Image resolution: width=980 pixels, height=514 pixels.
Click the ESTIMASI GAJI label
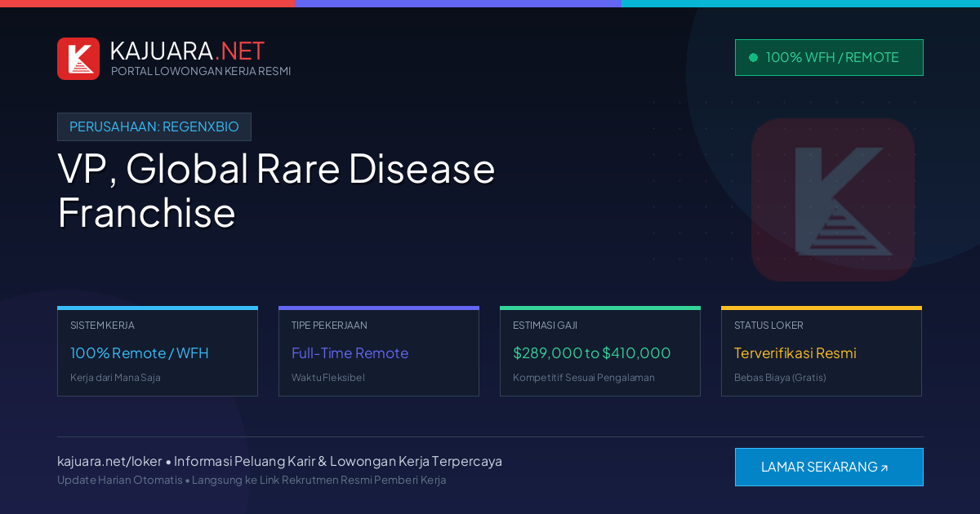click(x=545, y=325)
